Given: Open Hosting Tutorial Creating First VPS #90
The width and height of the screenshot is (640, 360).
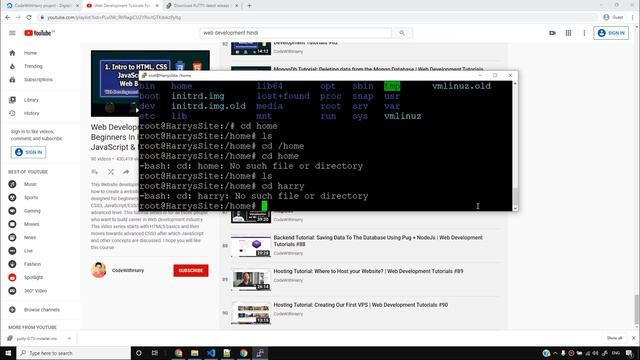Looking at the screenshot, I should coord(360,305).
